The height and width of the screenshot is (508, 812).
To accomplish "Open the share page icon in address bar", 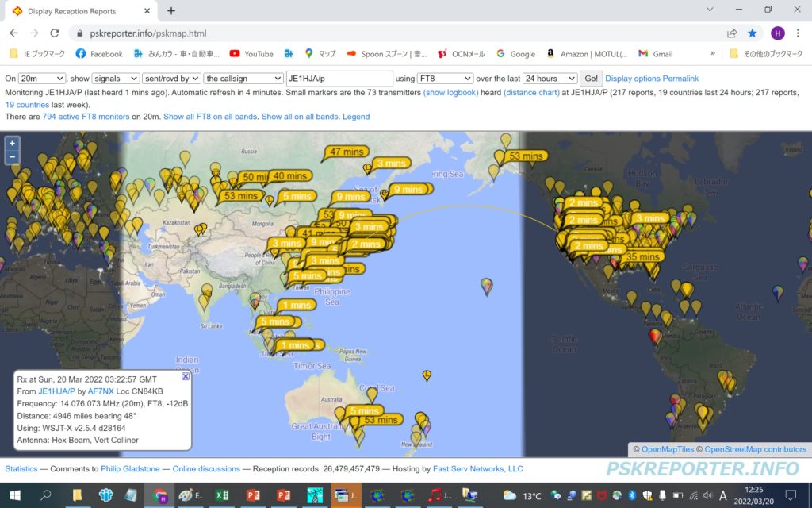I will point(732,33).
